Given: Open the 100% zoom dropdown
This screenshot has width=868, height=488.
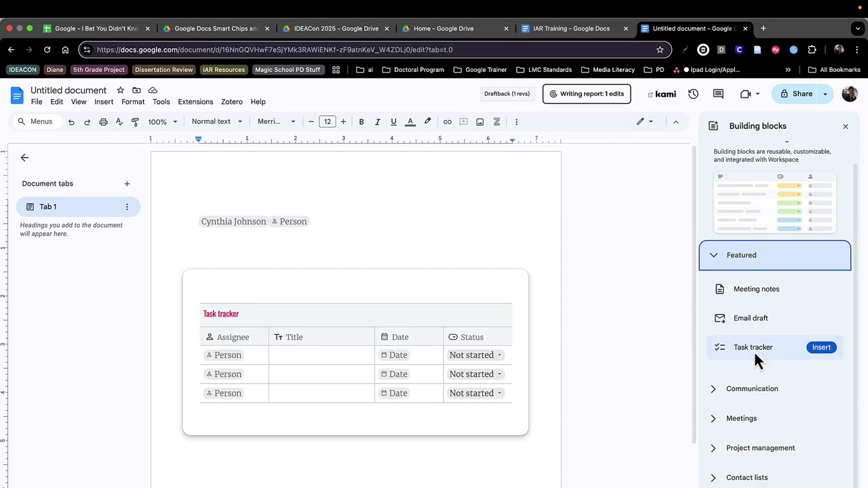Looking at the screenshot, I should (x=163, y=122).
